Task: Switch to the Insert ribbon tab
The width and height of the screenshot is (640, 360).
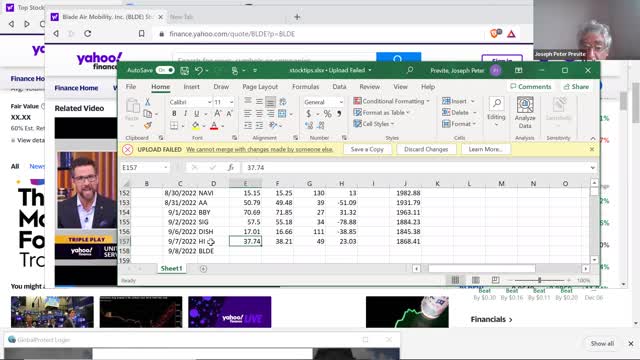Action: 191,87
